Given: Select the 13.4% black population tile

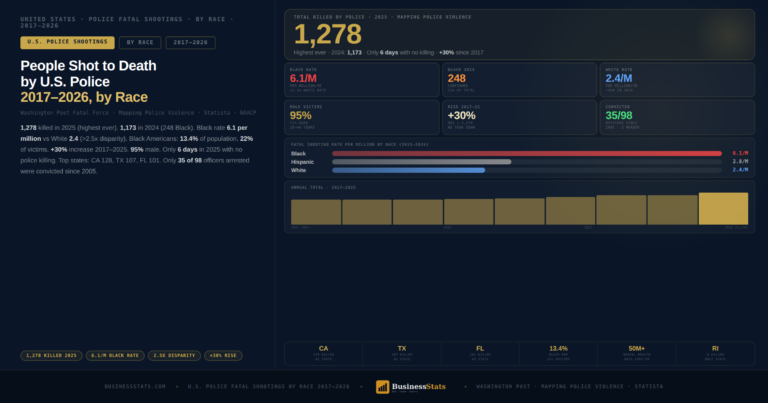Looking at the screenshot, I should [x=558, y=354].
